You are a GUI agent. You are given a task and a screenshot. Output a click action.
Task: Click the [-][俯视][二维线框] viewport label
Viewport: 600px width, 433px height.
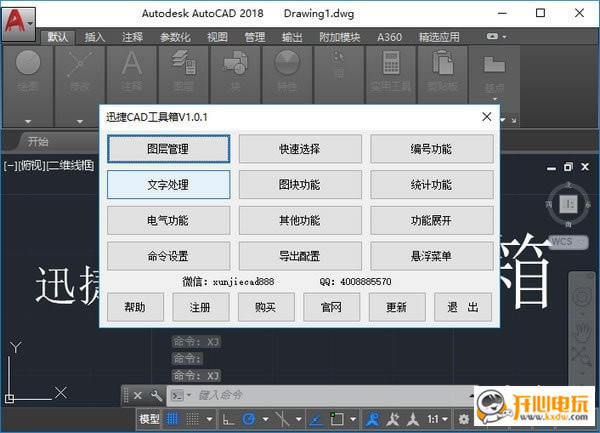[x=49, y=166]
